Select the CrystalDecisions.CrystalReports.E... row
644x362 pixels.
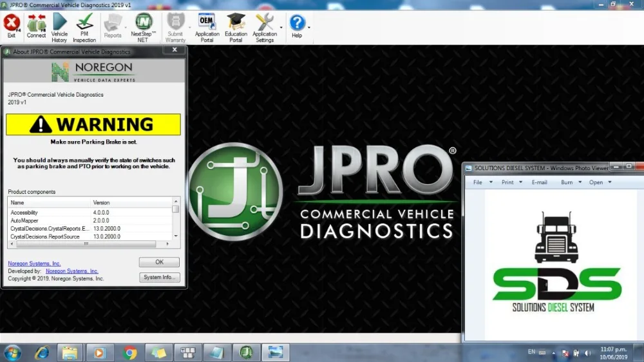pos(90,229)
